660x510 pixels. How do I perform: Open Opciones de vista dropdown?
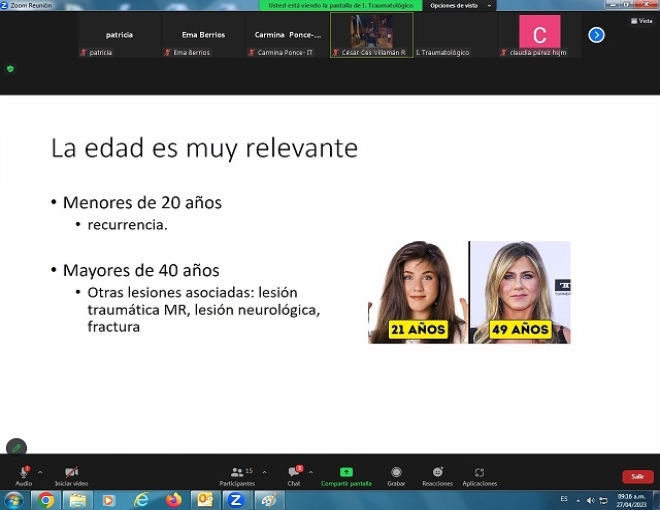pos(460,5)
